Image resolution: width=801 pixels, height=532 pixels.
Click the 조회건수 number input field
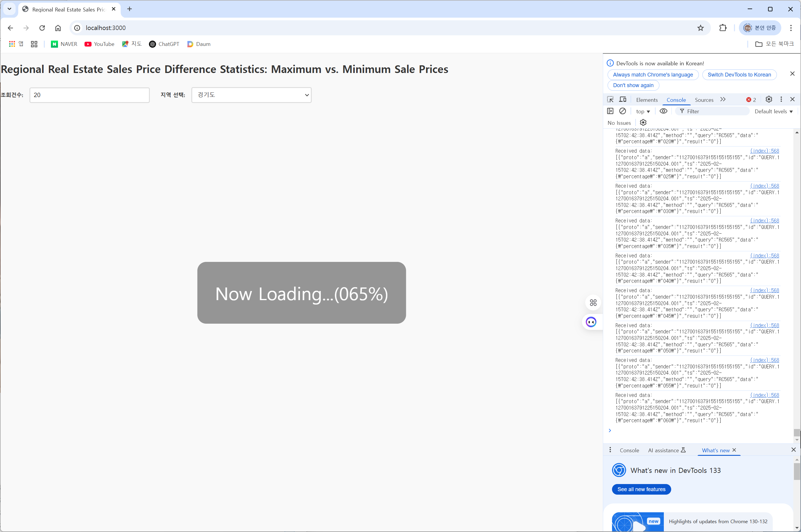tap(89, 95)
